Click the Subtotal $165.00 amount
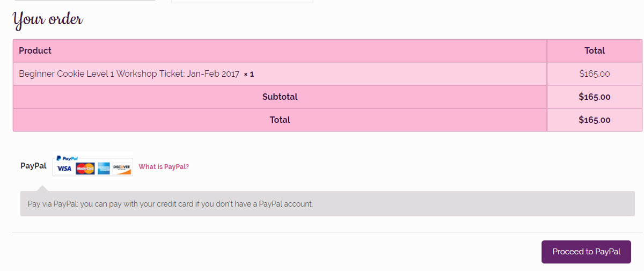 pyautogui.click(x=595, y=97)
